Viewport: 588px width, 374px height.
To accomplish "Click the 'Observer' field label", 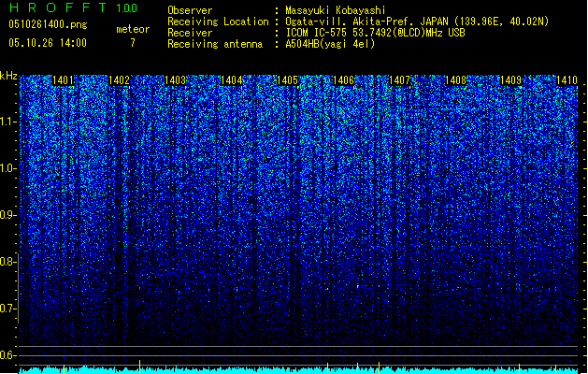I will coord(190,10).
